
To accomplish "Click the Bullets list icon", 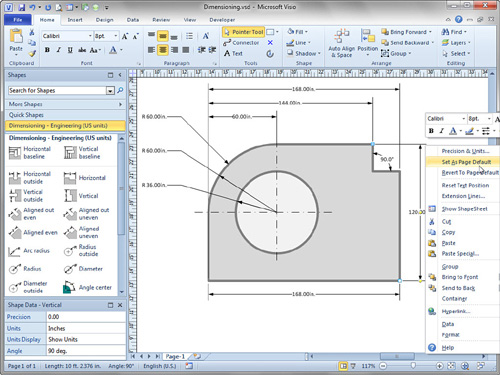I will [x=189, y=36].
